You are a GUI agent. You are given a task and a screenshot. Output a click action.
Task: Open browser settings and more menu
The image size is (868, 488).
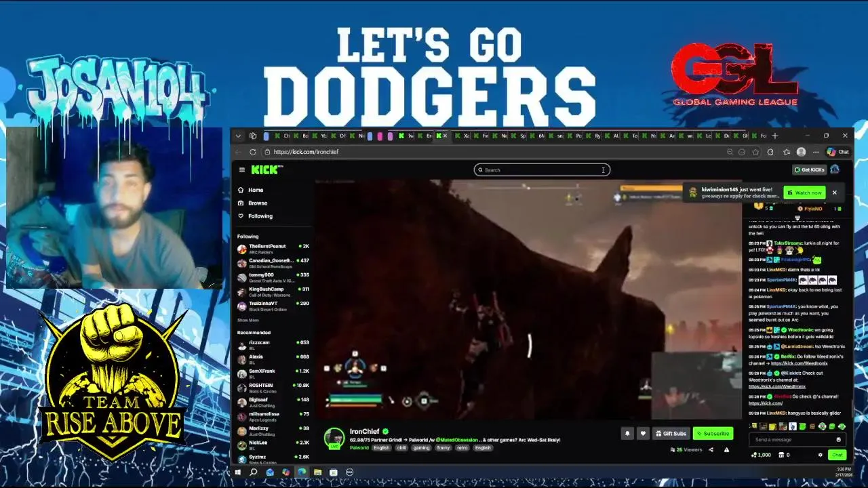click(x=816, y=152)
